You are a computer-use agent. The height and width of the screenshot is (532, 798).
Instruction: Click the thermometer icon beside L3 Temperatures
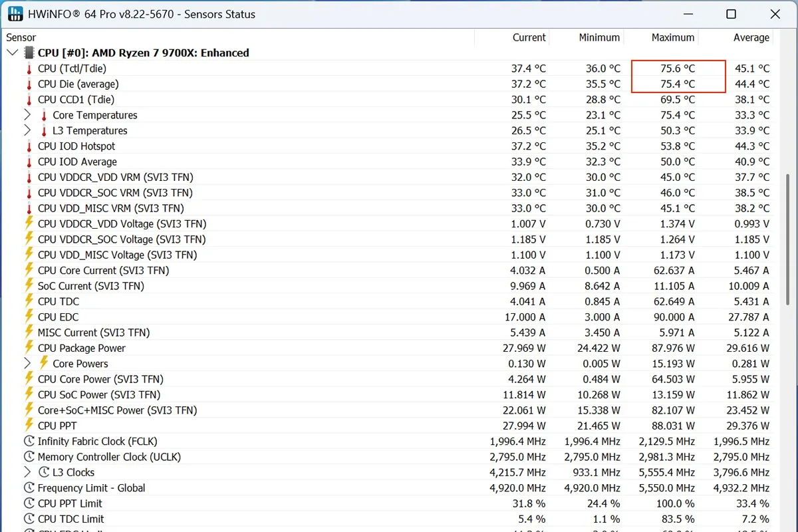(x=44, y=130)
